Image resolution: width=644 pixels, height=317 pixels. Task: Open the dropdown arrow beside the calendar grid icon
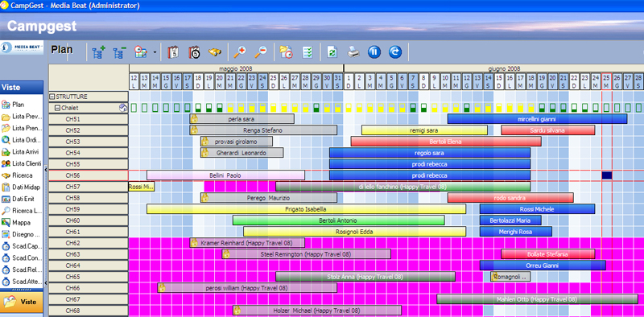(155, 52)
